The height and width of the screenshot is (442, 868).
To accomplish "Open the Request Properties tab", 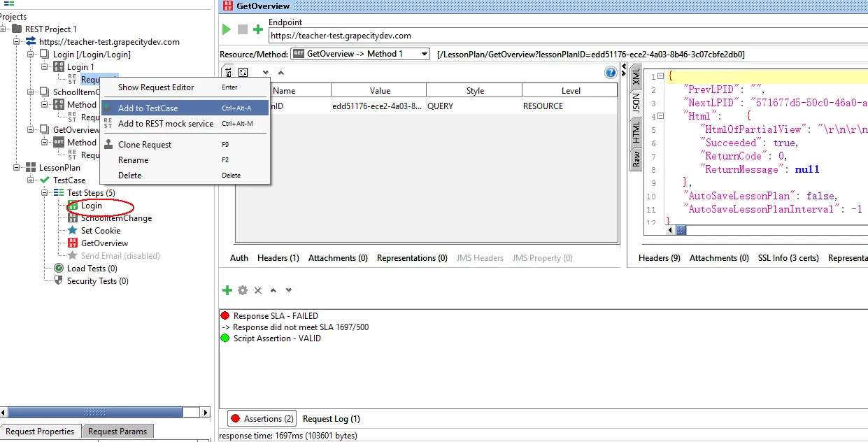I will [x=40, y=432].
